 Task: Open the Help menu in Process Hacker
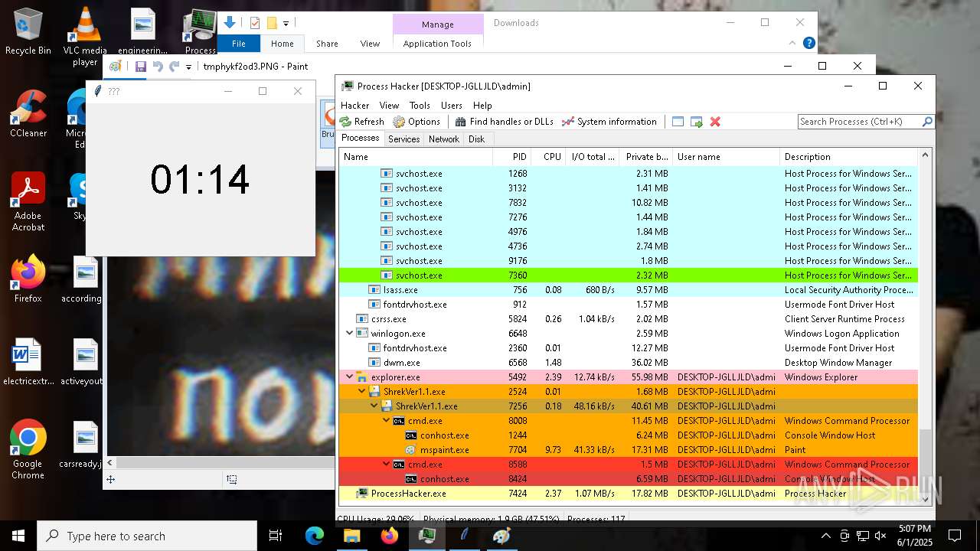pos(482,106)
